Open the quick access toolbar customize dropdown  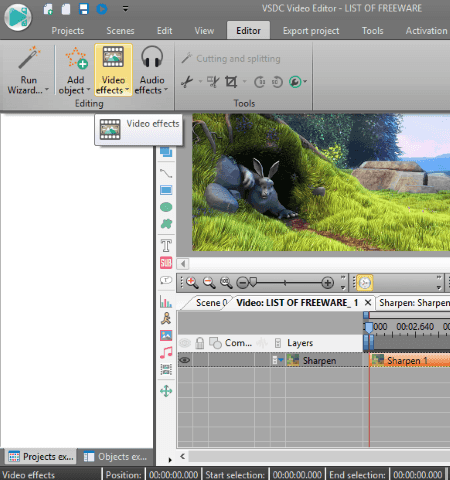click(125, 9)
